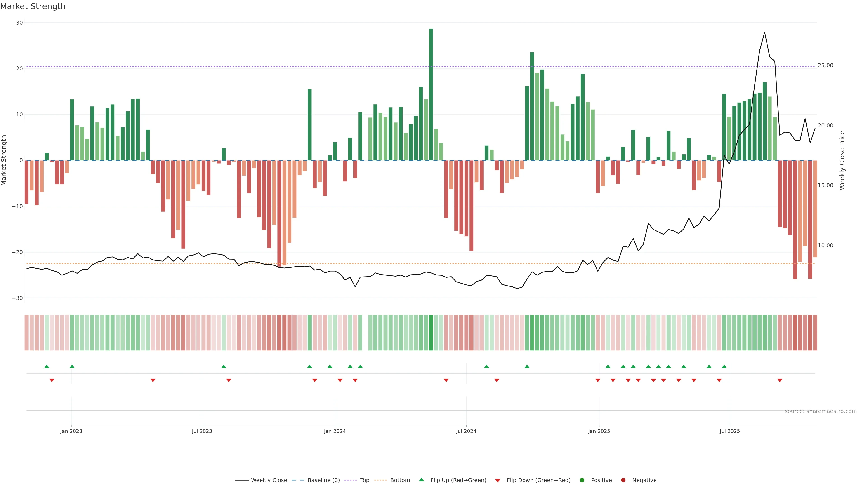Click the darkest green heatmap strip cell

pyautogui.click(x=431, y=332)
